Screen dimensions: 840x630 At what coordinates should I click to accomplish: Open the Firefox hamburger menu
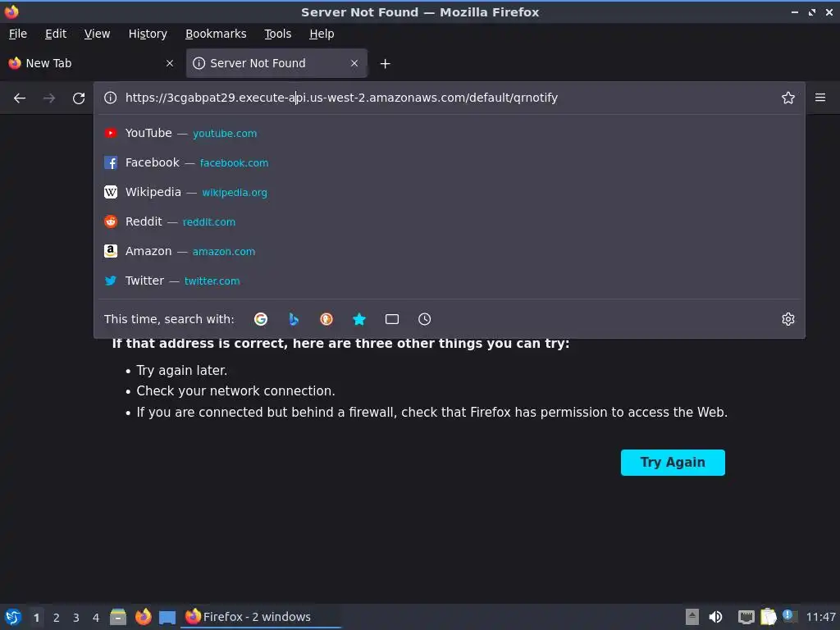pos(819,98)
